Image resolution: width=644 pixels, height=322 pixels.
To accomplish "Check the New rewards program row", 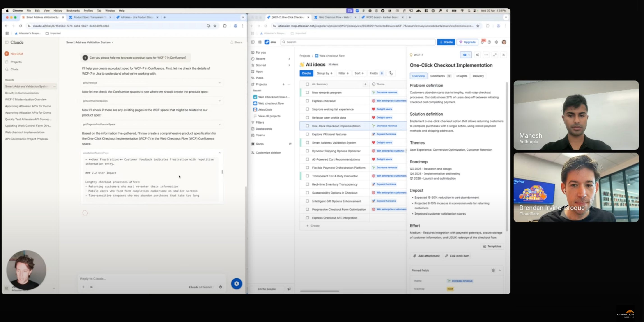I will point(308,92).
